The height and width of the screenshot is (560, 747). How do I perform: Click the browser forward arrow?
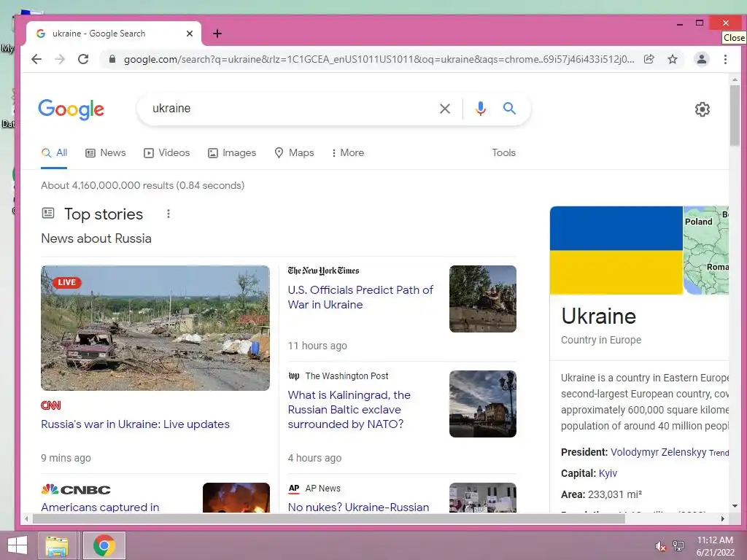pyautogui.click(x=60, y=59)
